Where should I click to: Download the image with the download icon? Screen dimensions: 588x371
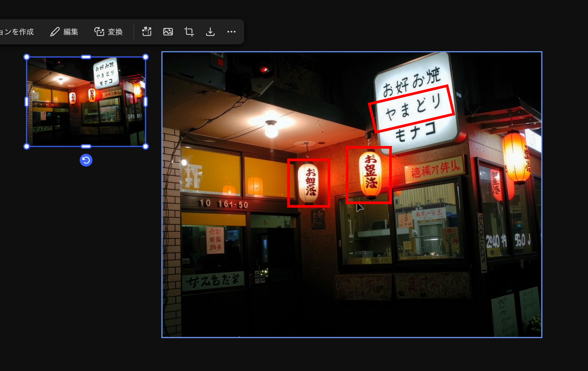tap(210, 32)
